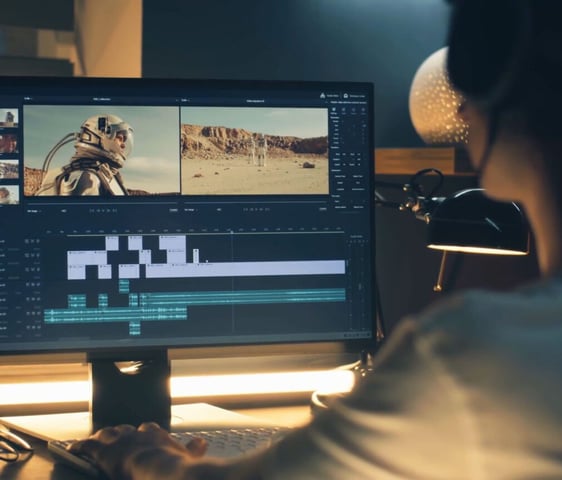
Task: Click the right monitor's scrub bar
Action: tap(254, 203)
